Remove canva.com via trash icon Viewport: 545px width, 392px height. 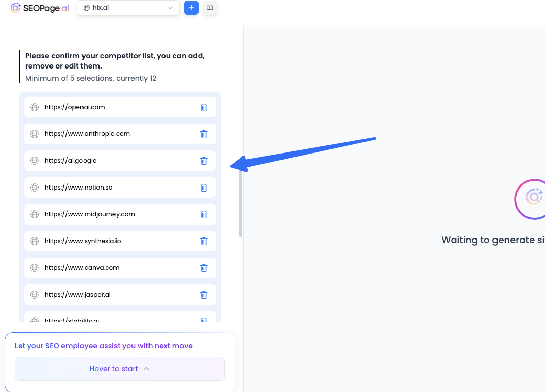click(204, 268)
